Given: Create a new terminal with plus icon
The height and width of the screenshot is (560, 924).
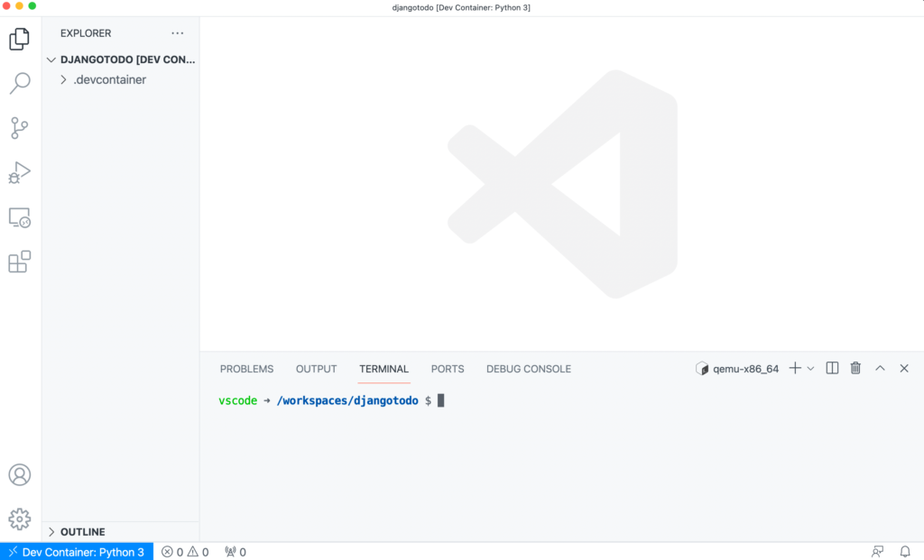Looking at the screenshot, I should point(795,368).
